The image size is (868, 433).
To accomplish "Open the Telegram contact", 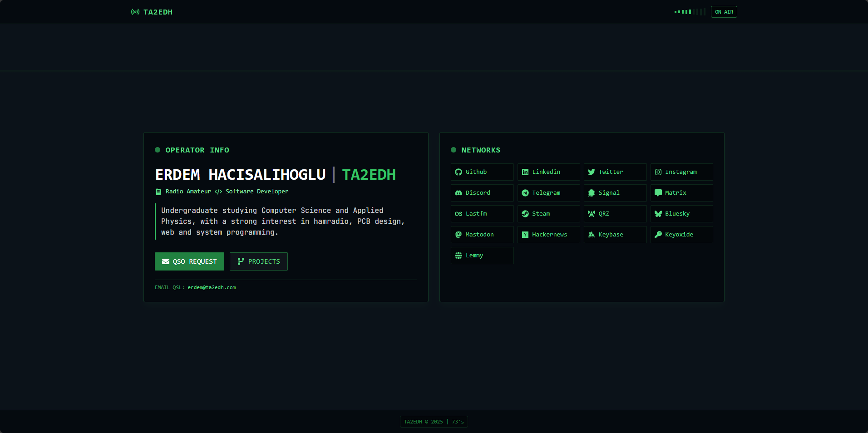I will point(548,193).
